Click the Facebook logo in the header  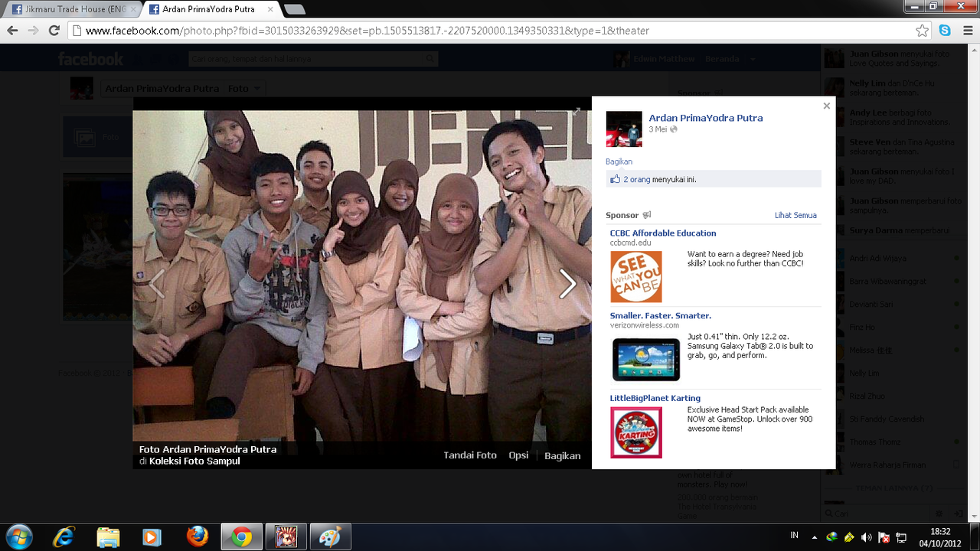[x=90, y=59]
